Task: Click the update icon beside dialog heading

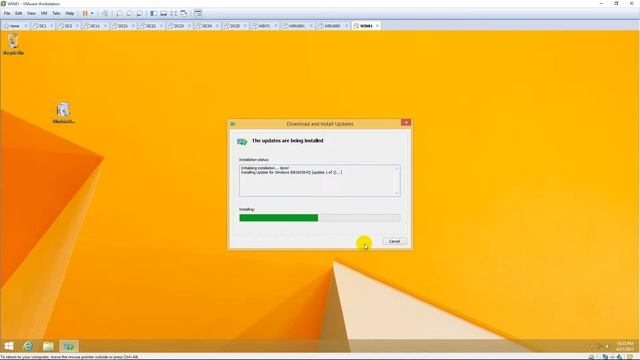Action: (242, 142)
